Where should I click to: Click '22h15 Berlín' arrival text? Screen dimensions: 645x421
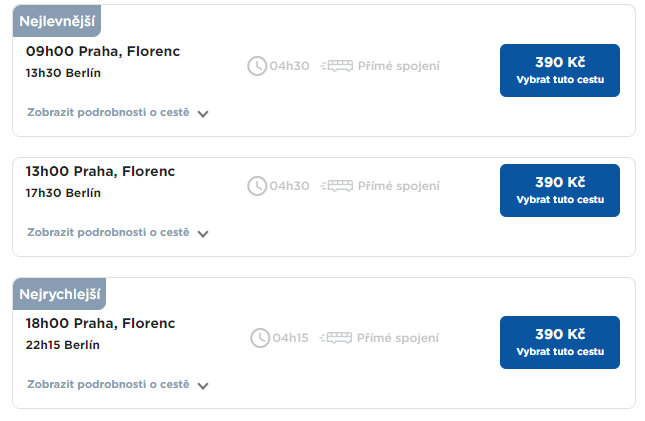[63, 345]
